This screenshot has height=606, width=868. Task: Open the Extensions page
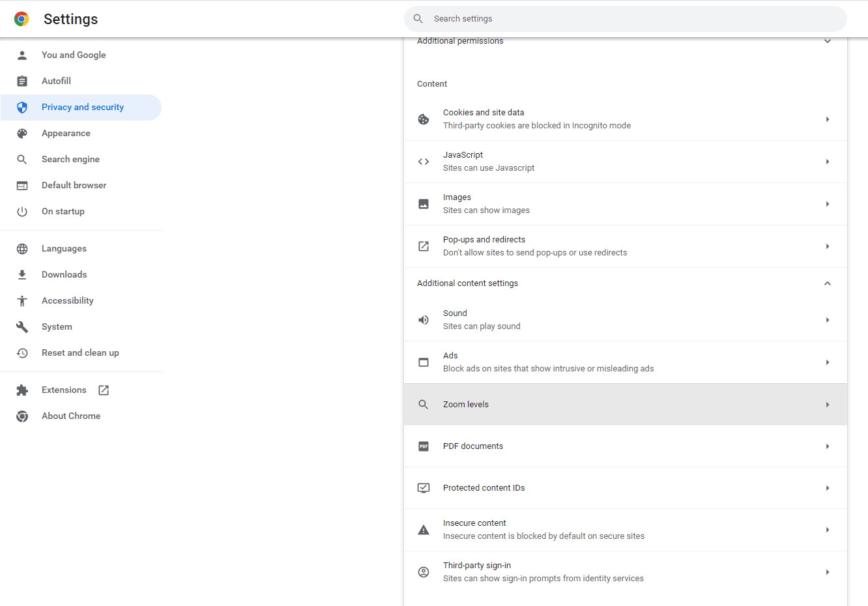[64, 390]
